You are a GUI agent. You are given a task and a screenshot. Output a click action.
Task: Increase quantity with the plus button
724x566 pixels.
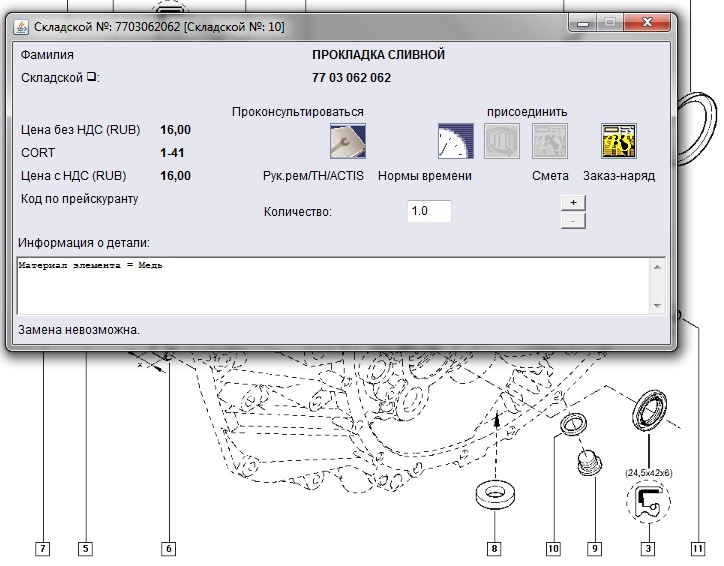573,202
